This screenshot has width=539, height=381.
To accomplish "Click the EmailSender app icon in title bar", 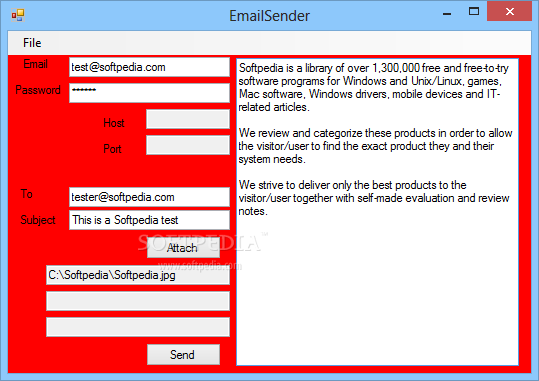I will click(x=18, y=15).
